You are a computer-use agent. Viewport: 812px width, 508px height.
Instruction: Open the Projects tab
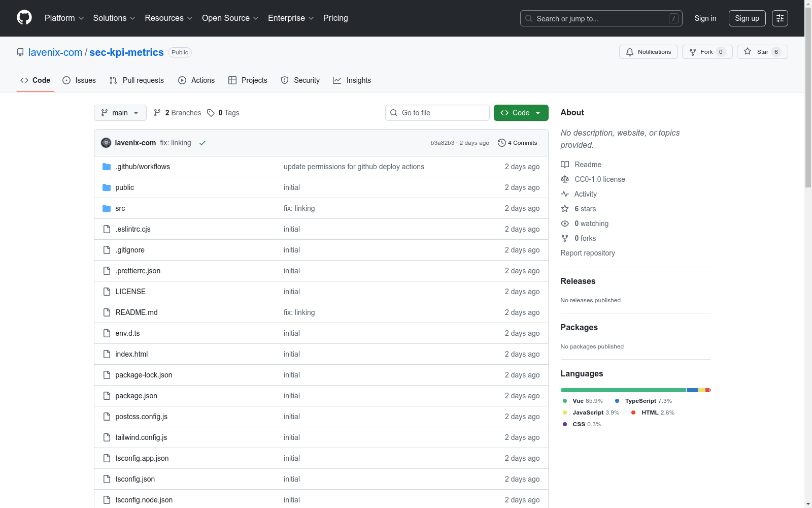248,80
